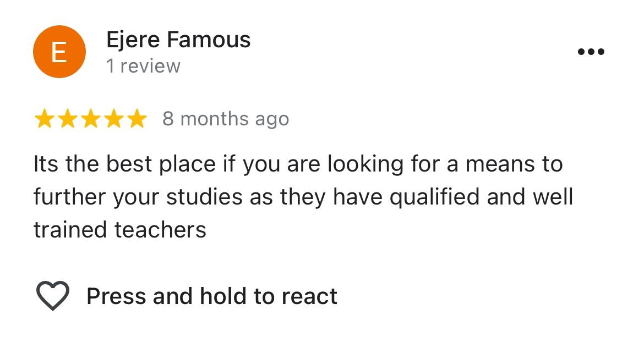Click the "trained teachers" review line

(x=120, y=229)
